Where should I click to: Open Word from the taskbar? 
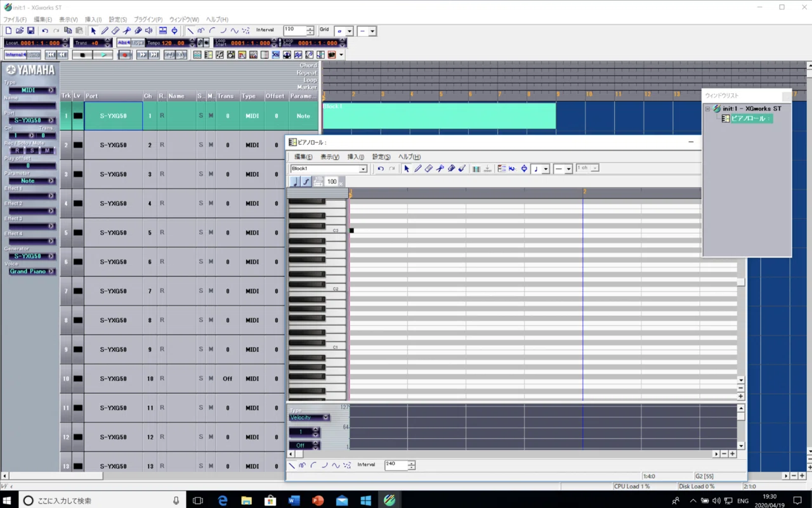coord(294,500)
